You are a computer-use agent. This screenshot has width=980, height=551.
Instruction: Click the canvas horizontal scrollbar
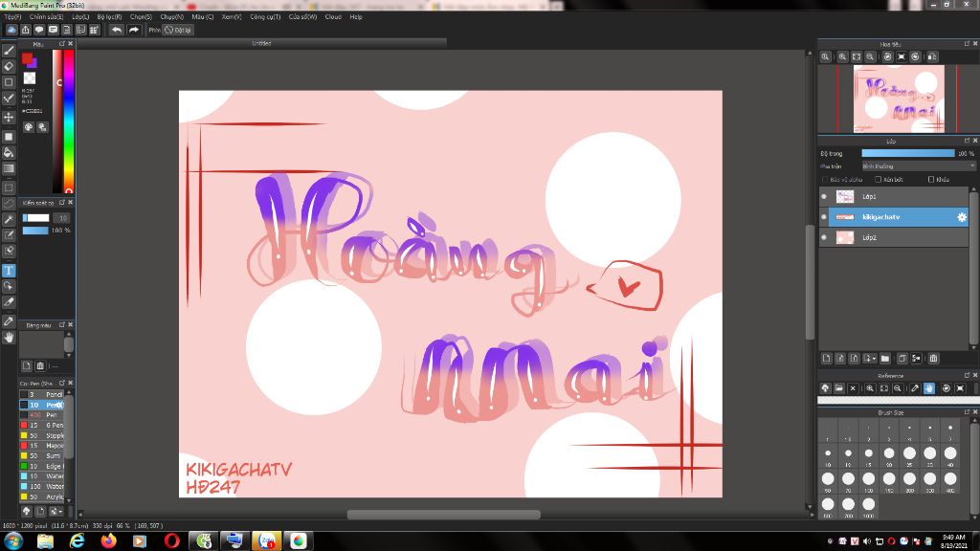tap(444, 515)
